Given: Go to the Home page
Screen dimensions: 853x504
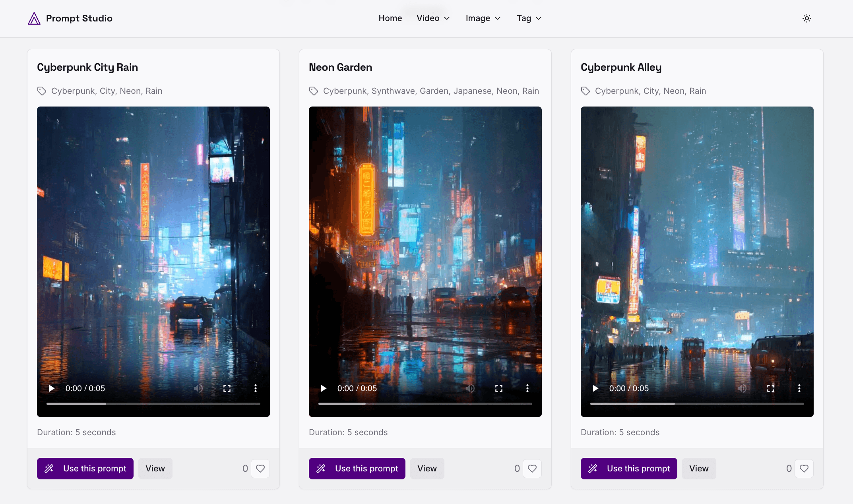Looking at the screenshot, I should [390, 18].
